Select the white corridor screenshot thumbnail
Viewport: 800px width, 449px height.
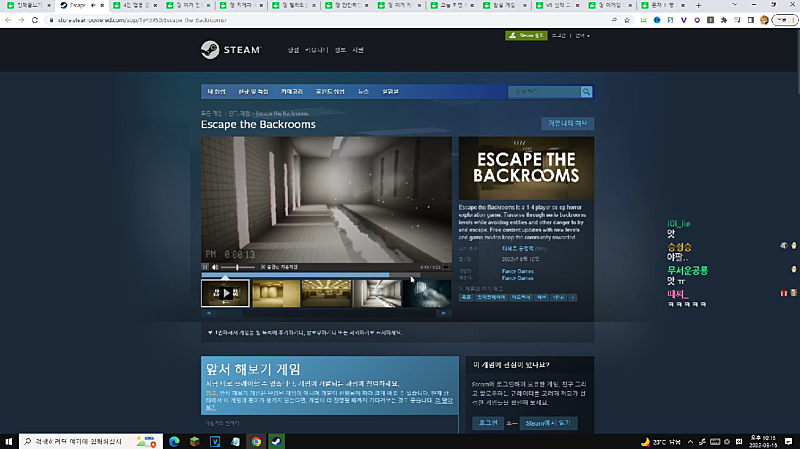[377, 293]
